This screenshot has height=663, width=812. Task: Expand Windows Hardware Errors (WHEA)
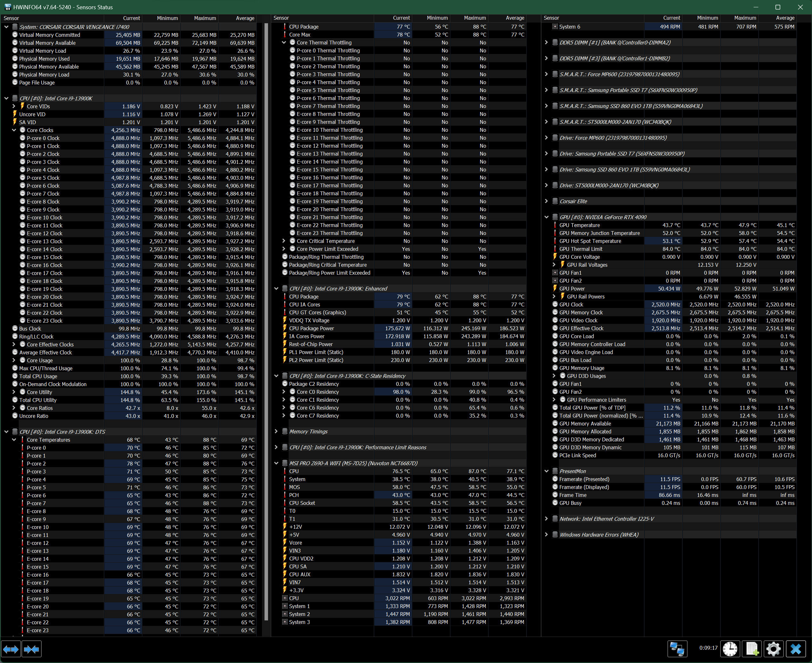coord(546,535)
